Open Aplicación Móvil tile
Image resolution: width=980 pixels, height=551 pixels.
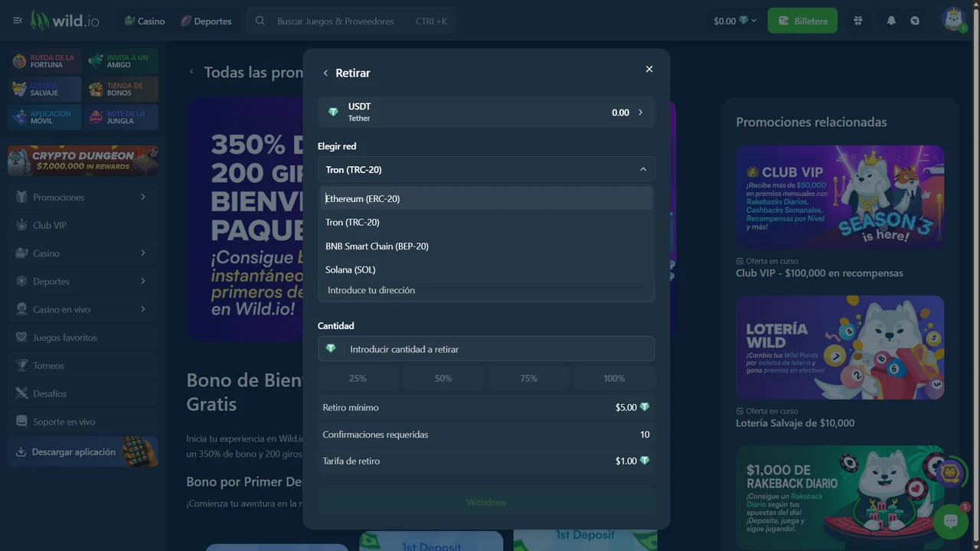click(45, 117)
